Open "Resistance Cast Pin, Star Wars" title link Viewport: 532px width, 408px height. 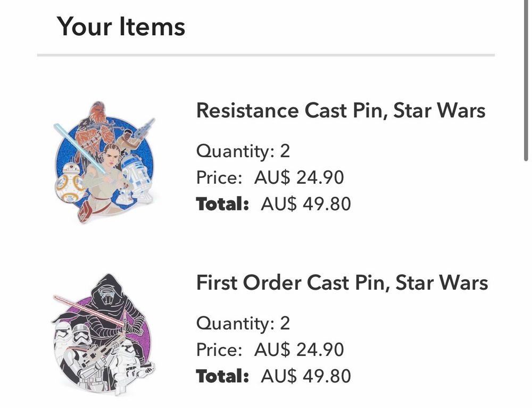pos(340,110)
